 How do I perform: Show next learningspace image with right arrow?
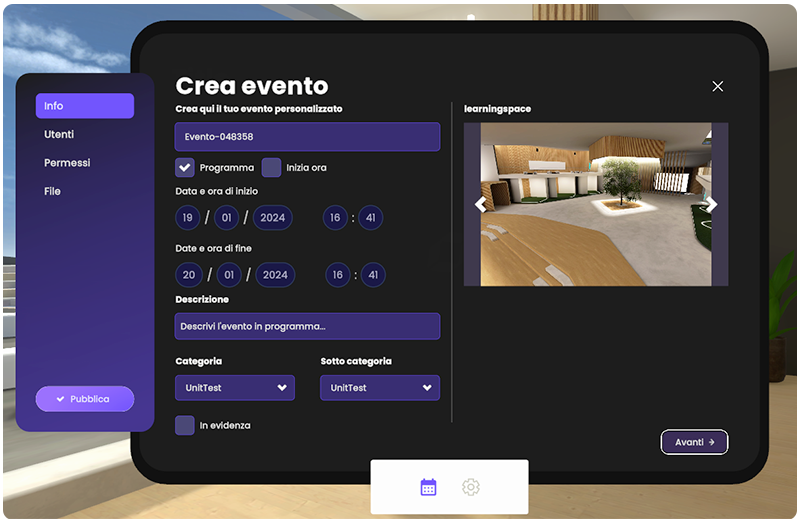point(711,205)
